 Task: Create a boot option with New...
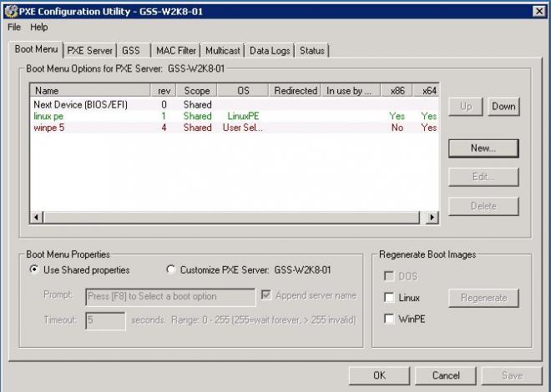483,148
